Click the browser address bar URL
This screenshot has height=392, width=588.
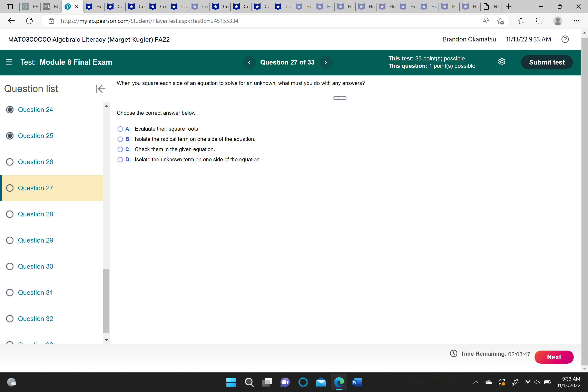[x=149, y=21]
